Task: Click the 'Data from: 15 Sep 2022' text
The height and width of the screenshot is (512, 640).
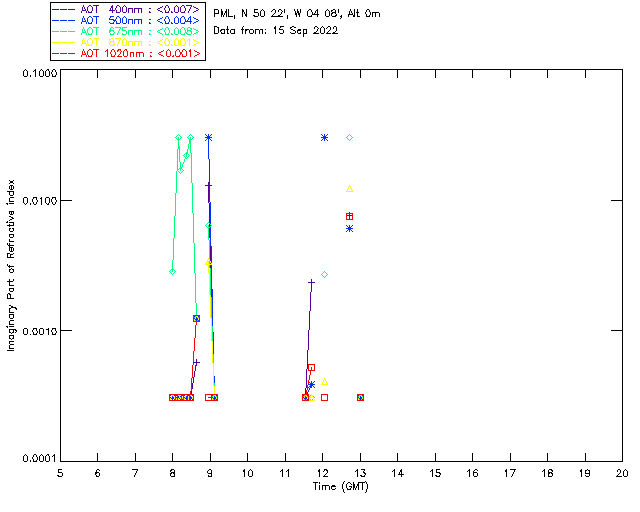Action: point(276,31)
